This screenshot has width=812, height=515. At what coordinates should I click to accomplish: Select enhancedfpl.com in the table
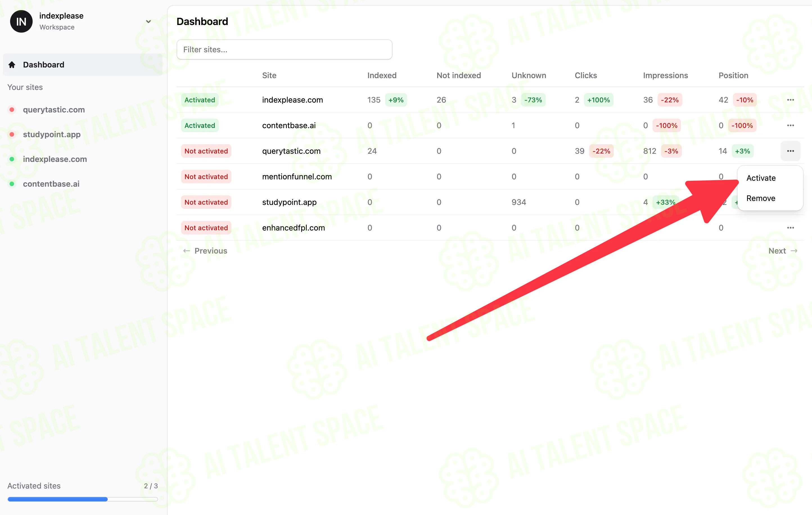293,228
